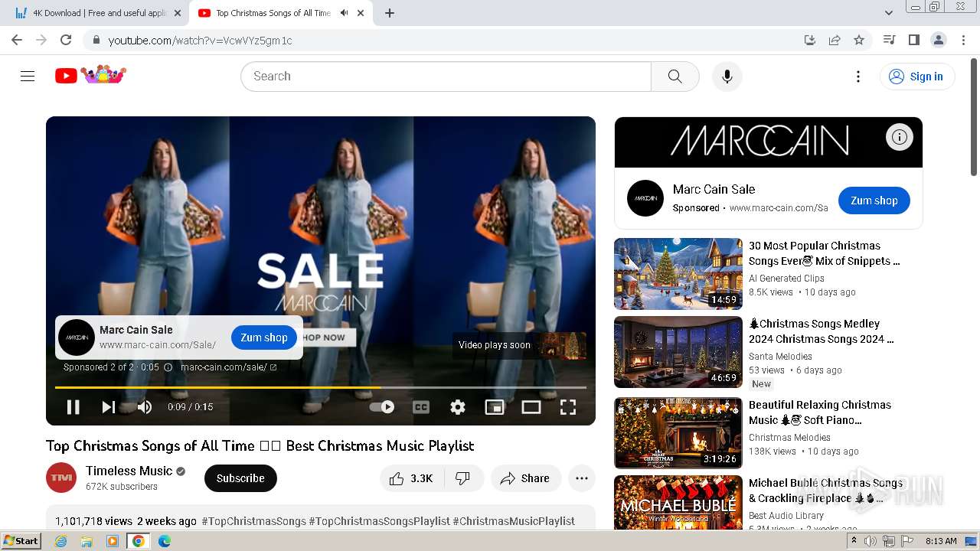Toggle closed captions in the player
The image size is (980, 551).
tap(421, 407)
